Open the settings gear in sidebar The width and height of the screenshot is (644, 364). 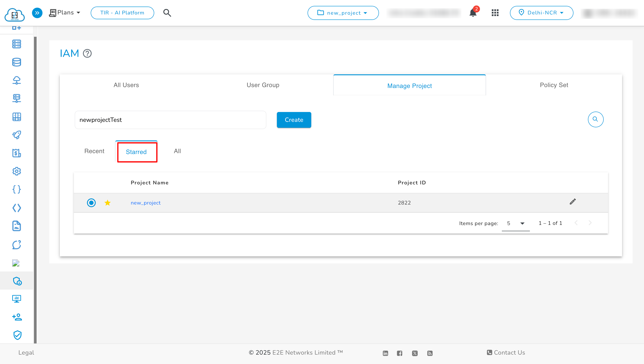(16, 171)
